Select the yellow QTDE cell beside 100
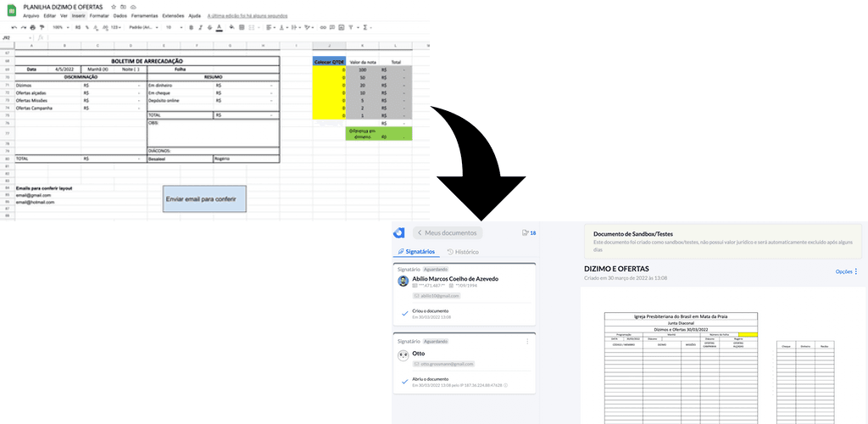The height and width of the screenshot is (424, 868). [330, 70]
